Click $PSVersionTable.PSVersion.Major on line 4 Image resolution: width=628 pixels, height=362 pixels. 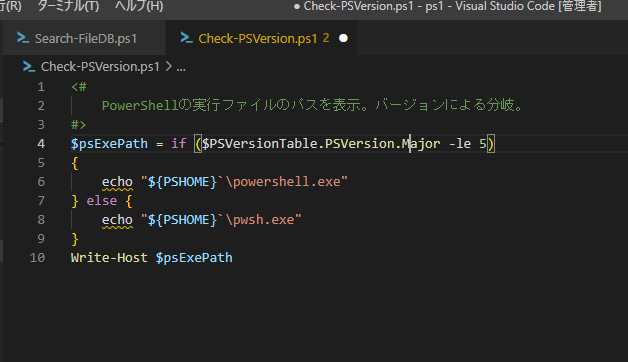click(321, 144)
